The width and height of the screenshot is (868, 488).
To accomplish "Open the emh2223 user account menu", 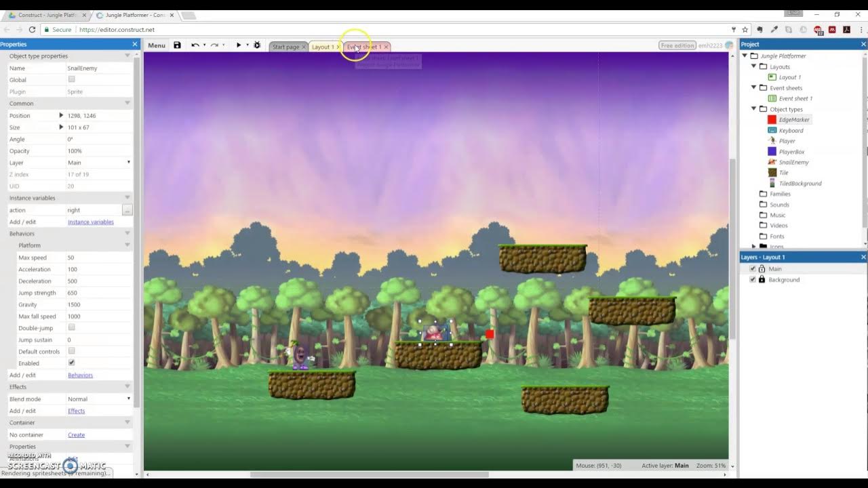I will tap(715, 45).
